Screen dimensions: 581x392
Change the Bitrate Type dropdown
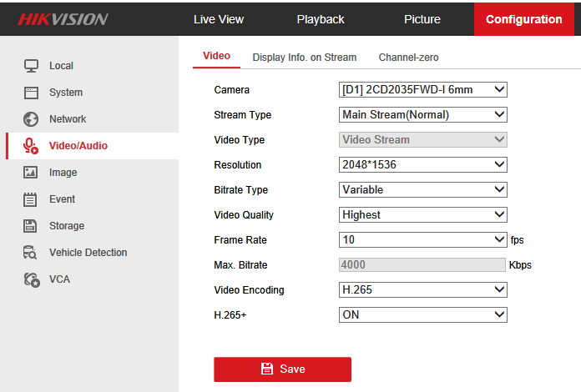[423, 189]
